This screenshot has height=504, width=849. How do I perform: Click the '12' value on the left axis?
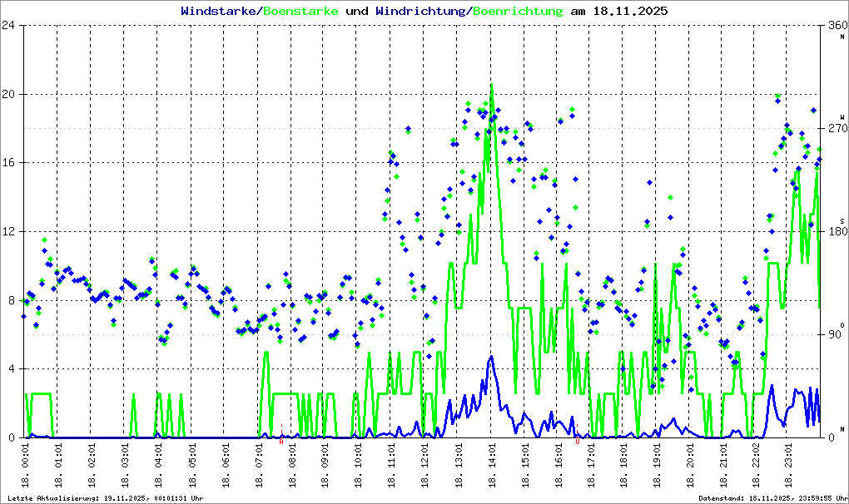8,231
